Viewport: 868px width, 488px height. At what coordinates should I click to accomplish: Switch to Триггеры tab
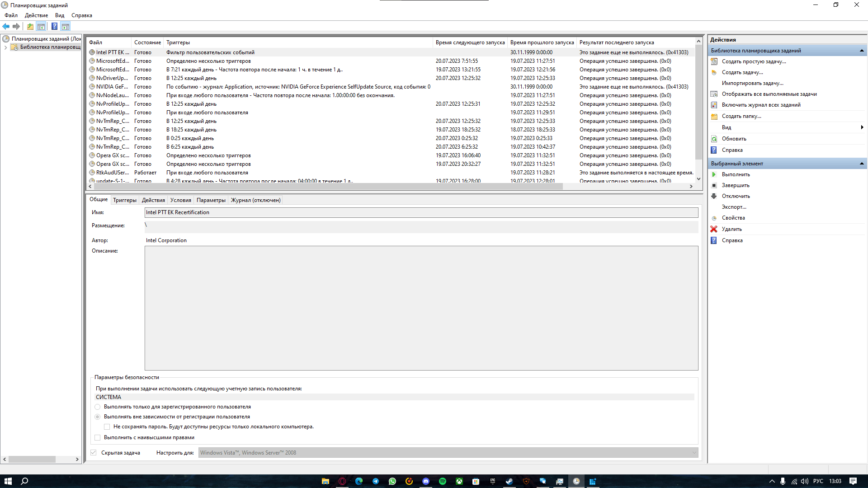[x=125, y=200]
